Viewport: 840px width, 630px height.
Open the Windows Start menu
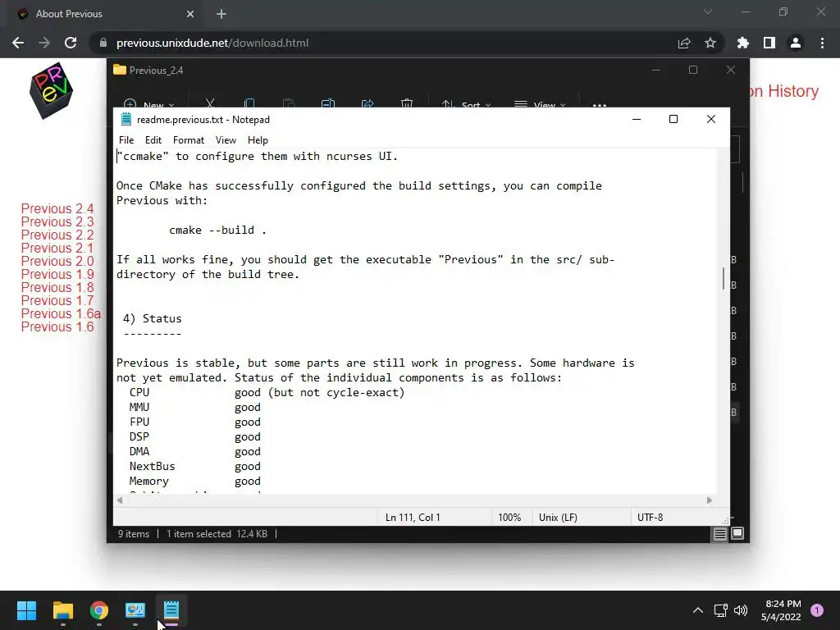27,610
